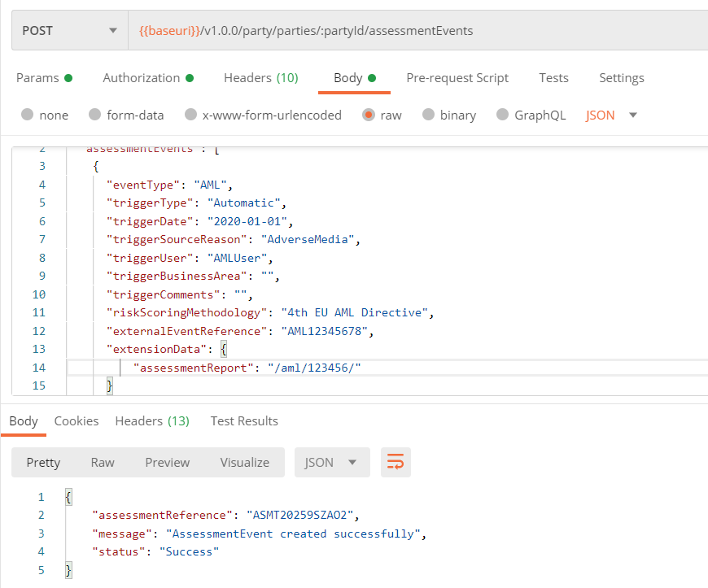
Task: Click the wrap lines icon in response
Action: (396, 462)
